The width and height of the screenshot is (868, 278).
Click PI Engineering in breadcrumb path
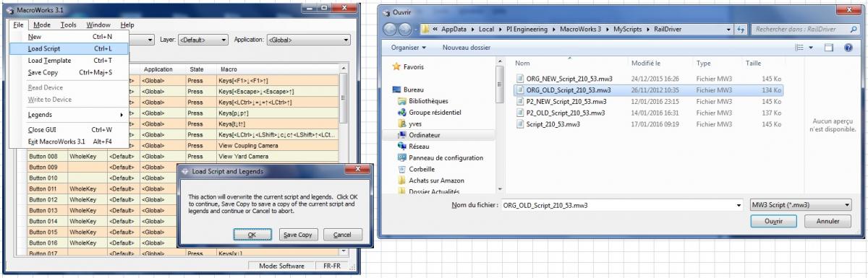[x=527, y=30]
